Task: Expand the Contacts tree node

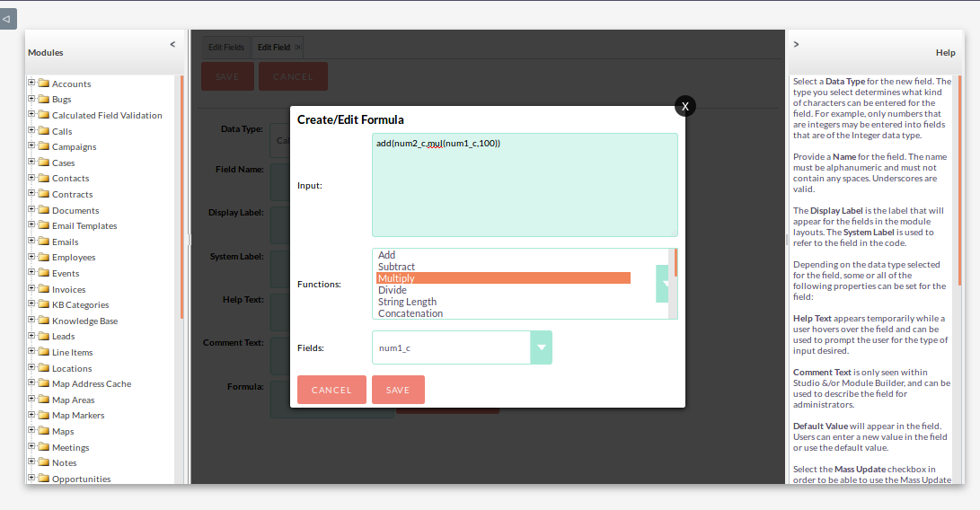Action: pyautogui.click(x=31, y=178)
